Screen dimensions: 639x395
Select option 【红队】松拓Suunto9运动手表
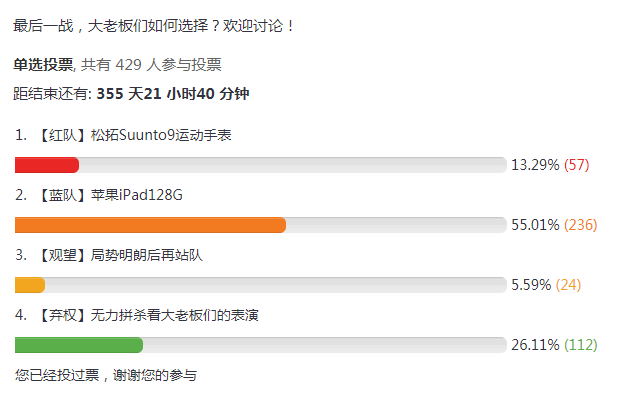[x=134, y=135]
